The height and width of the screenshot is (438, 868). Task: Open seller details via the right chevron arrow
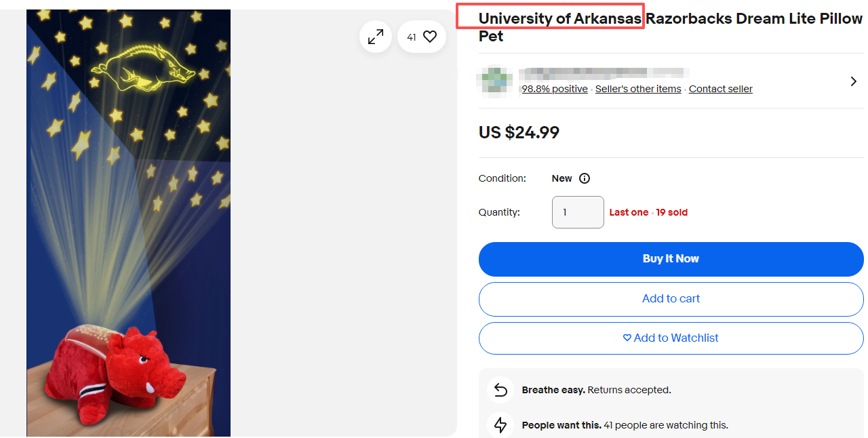coord(853,81)
